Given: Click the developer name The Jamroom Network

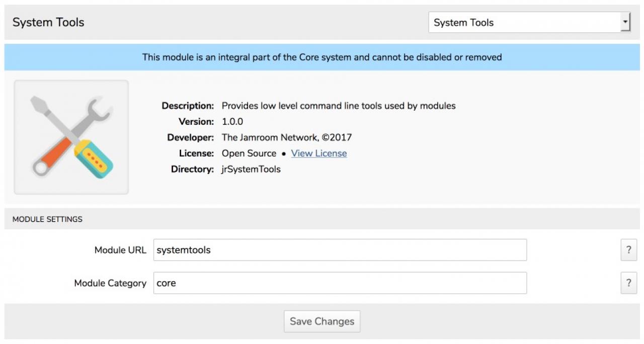Looking at the screenshot, I should coord(270,137).
